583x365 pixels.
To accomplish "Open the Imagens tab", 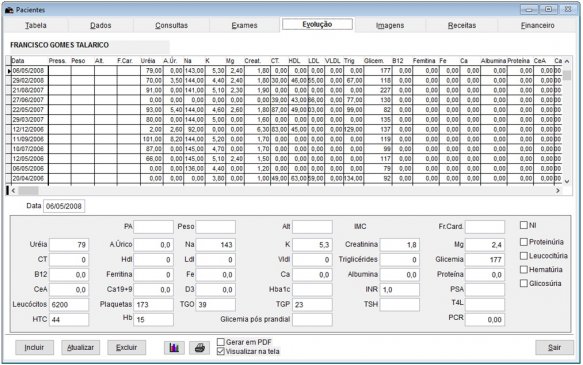I will 390,25.
